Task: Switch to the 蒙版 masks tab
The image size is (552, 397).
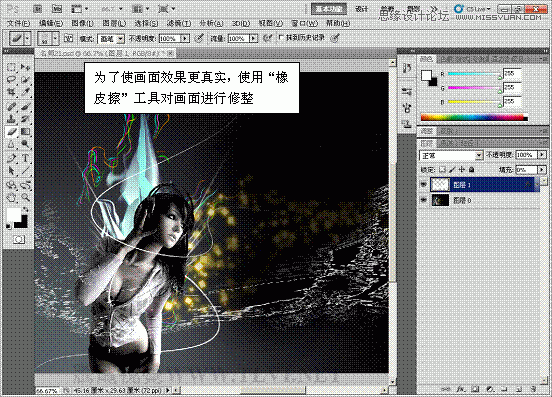Action: (x=447, y=131)
